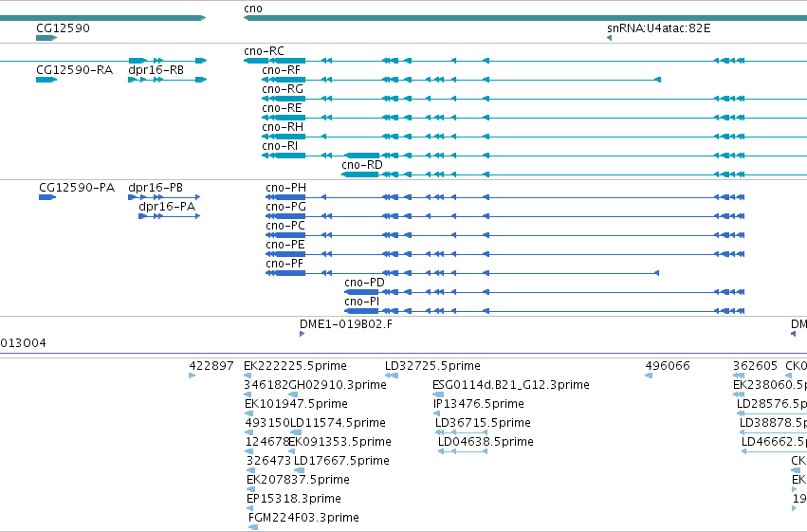Select the cno-PE protein label

click(x=285, y=245)
